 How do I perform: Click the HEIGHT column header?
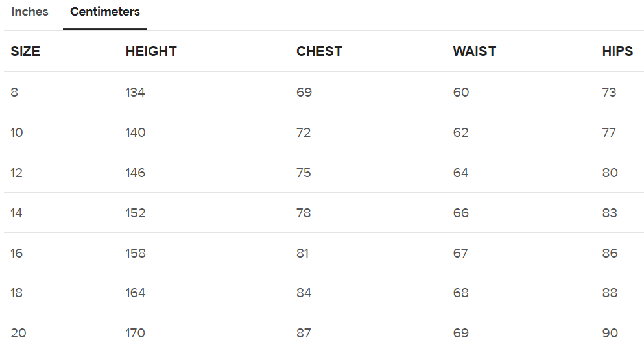click(151, 52)
